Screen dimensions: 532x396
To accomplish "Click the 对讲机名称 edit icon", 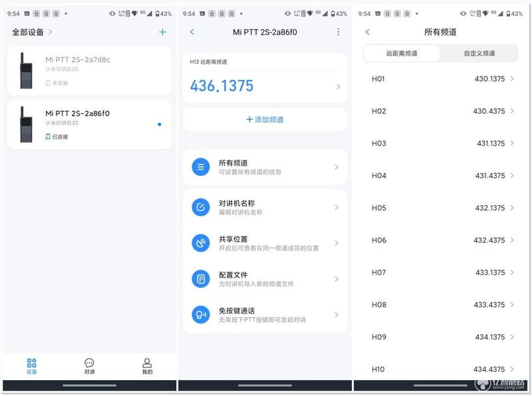I will coord(201,207).
